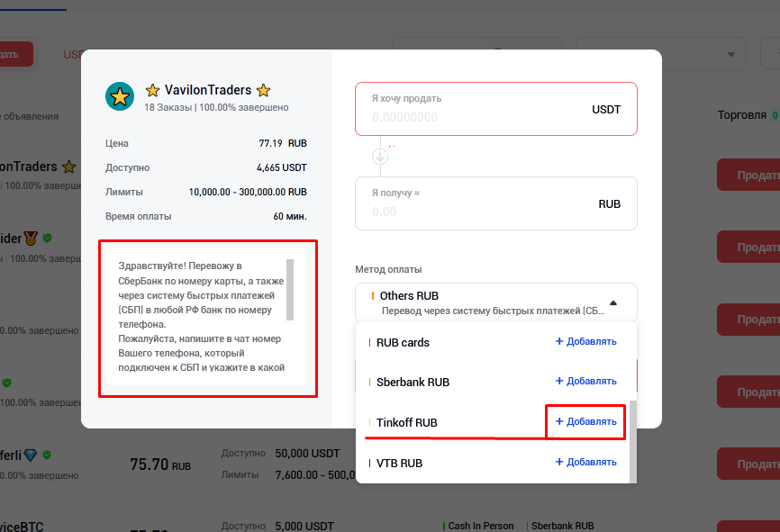
Task: Click the Продать button in the 'ferli' row
Action: click(x=748, y=464)
